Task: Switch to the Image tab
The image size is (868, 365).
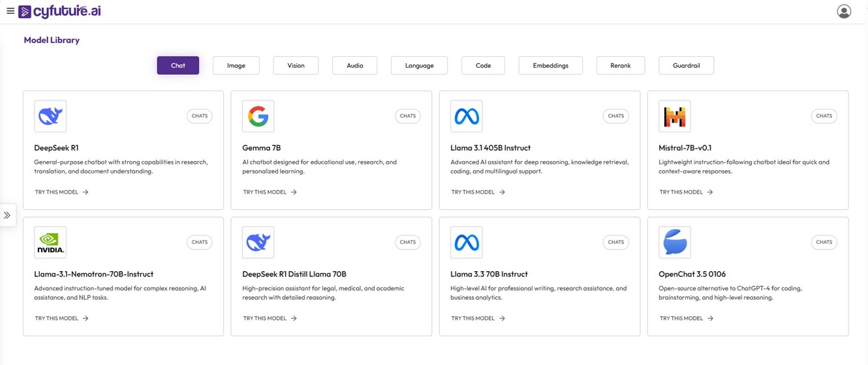Action: coord(236,65)
